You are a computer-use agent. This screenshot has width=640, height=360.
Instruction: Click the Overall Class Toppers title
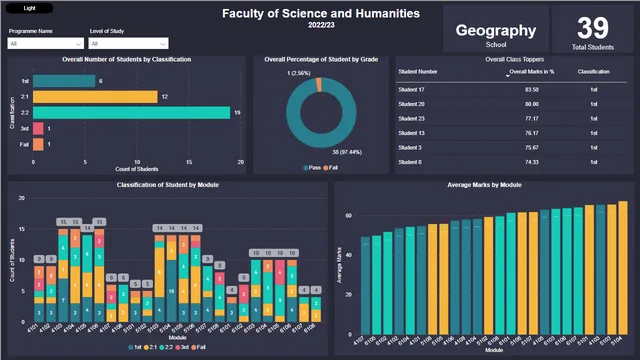pyautogui.click(x=514, y=60)
